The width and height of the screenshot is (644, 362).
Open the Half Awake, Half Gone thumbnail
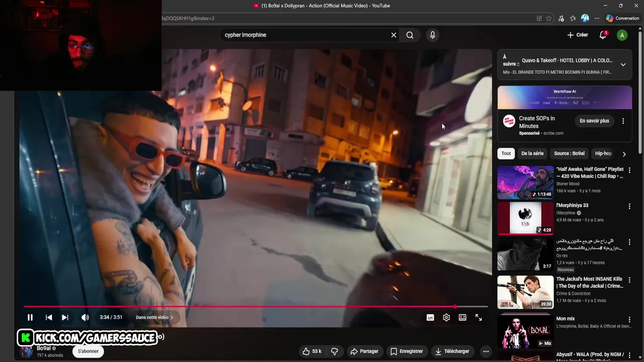[525, 183]
